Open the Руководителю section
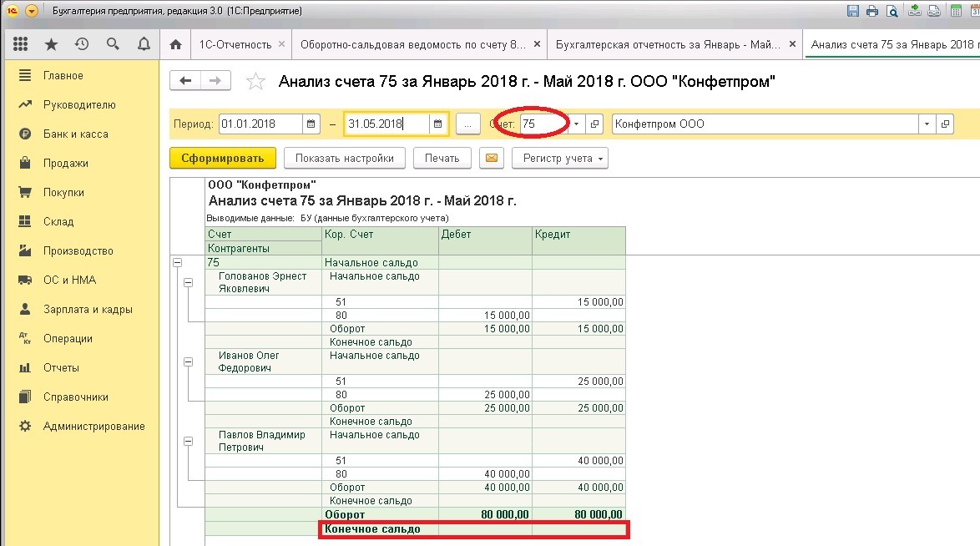This screenshot has width=980, height=546. pos(82,105)
